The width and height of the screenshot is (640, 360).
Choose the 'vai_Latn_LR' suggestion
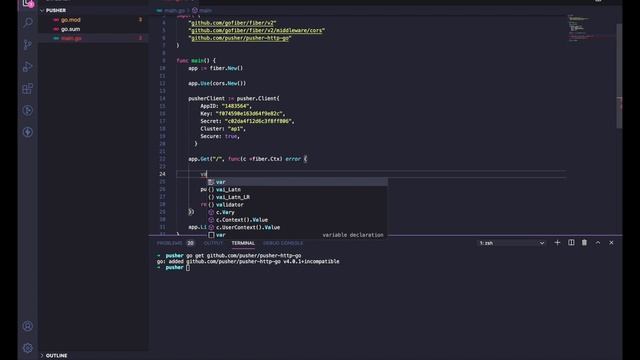click(297, 197)
